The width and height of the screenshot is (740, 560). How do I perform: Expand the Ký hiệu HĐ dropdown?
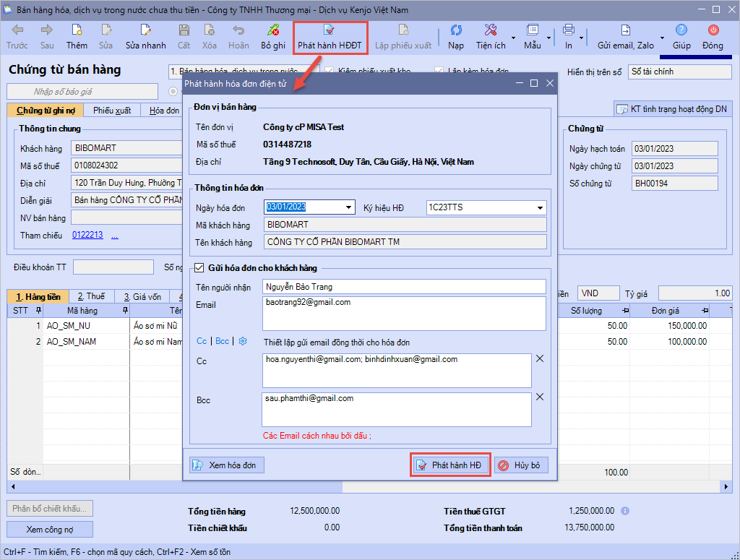(539, 208)
